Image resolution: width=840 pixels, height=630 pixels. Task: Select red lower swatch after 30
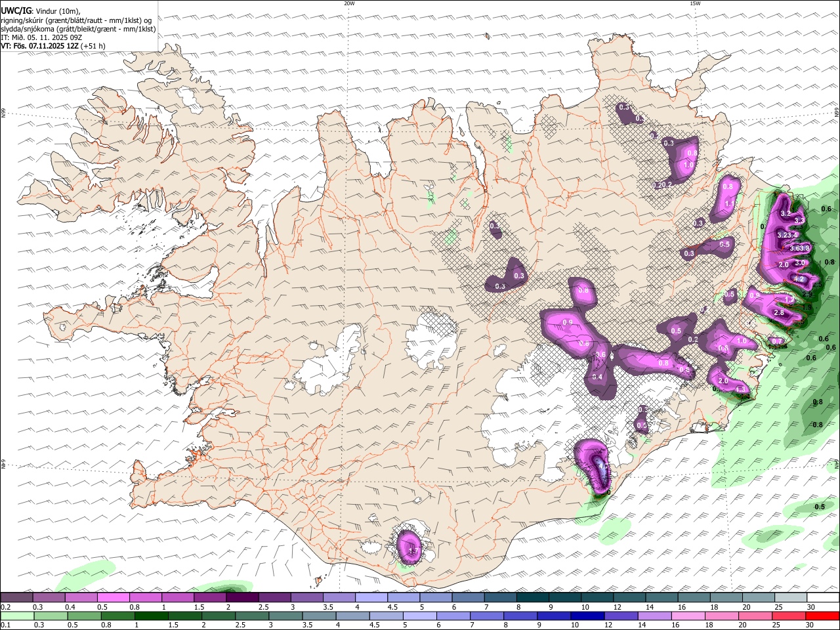(822, 616)
